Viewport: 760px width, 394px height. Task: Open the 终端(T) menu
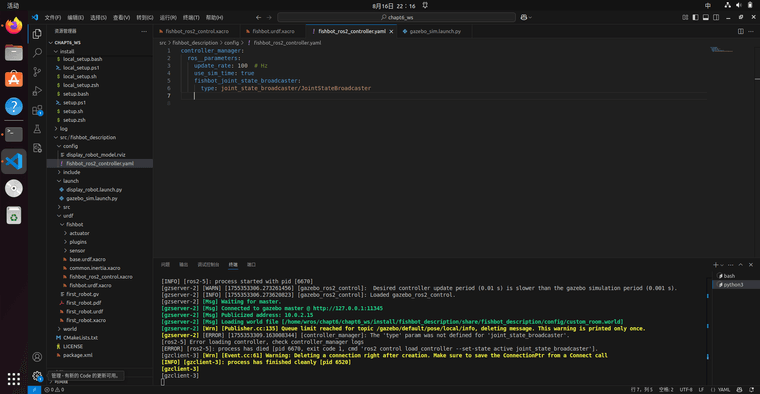191,17
